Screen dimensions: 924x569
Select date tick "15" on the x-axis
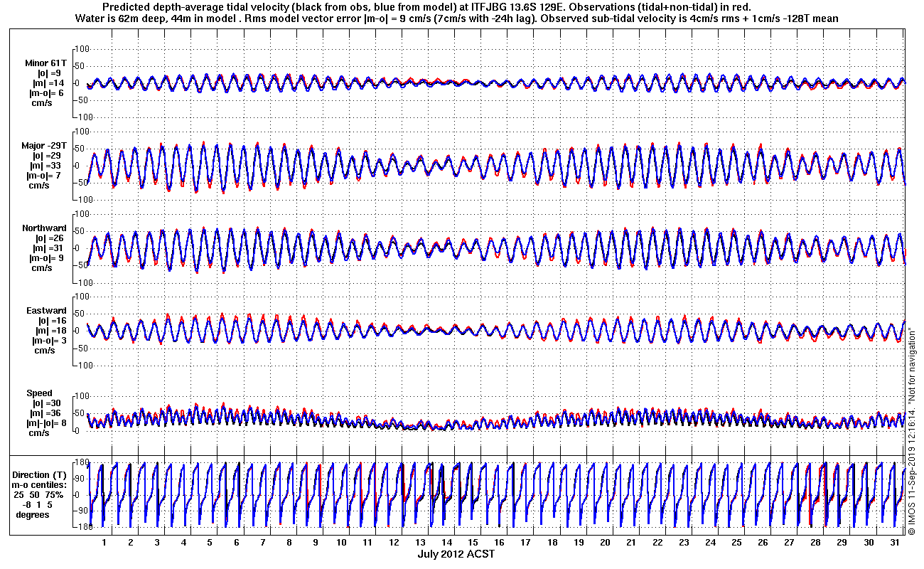pyautogui.click(x=473, y=543)
